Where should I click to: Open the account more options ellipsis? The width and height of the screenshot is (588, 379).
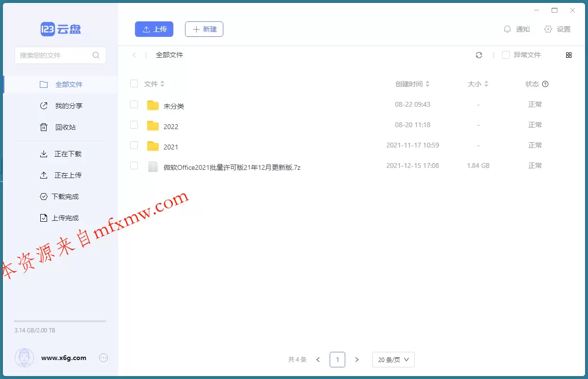[103, 358]
